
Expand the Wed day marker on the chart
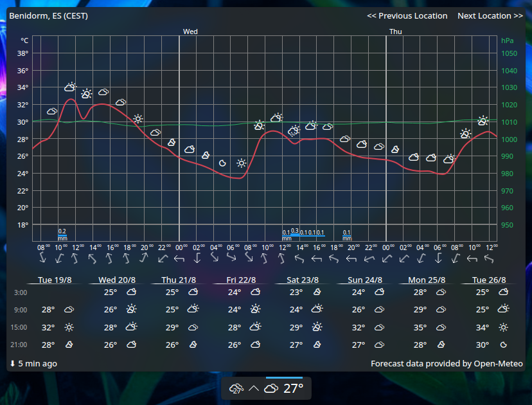[190, 31]
